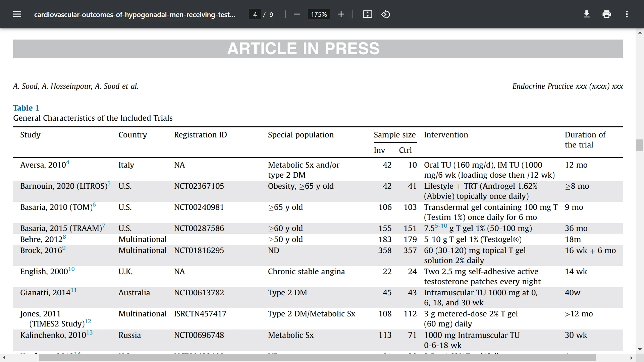Open the Table 1 link
Image resolution: width=644 pixels, height=362 pixels.
coord(26,108)
